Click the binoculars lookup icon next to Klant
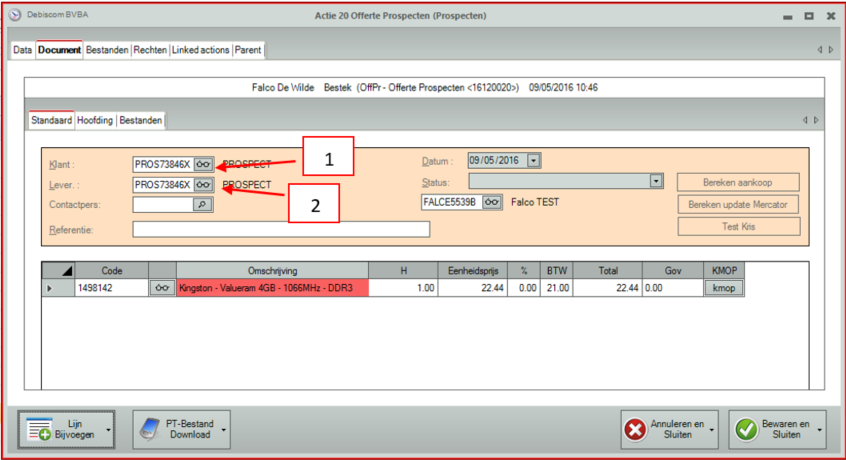This screenshot has width=846, height=460. (x=203, y=163)
